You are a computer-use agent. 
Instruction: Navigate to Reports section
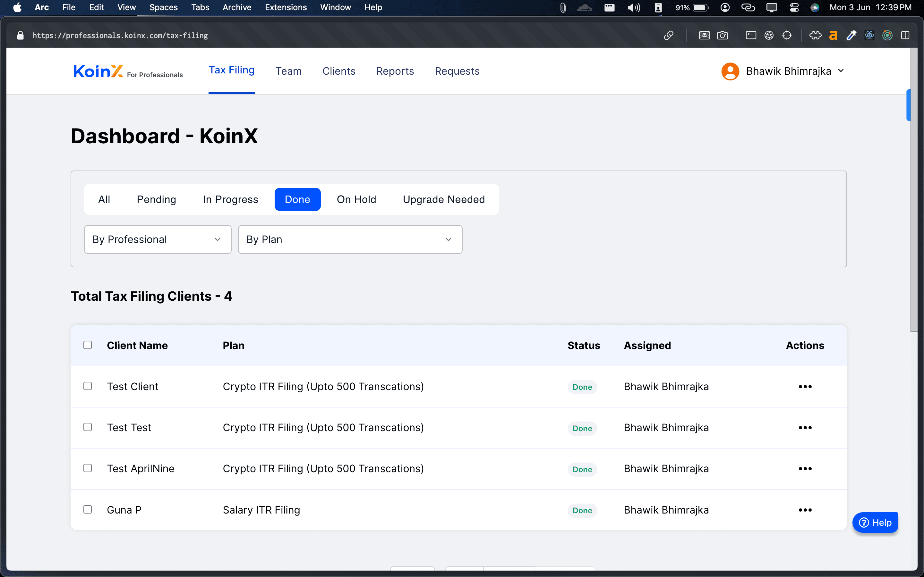395,71
